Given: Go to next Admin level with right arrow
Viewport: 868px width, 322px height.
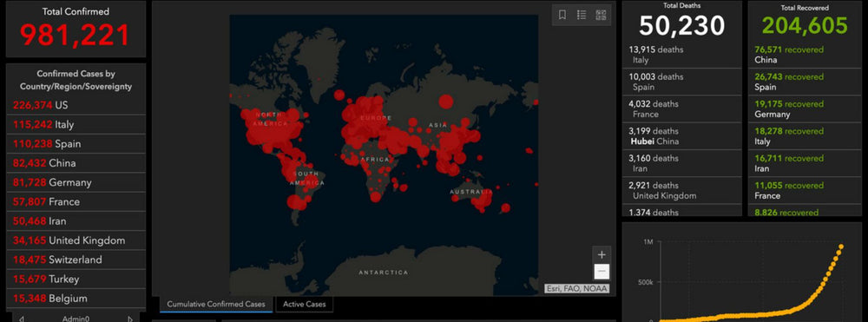Looking at the screenshot, I should pos(131,319).
